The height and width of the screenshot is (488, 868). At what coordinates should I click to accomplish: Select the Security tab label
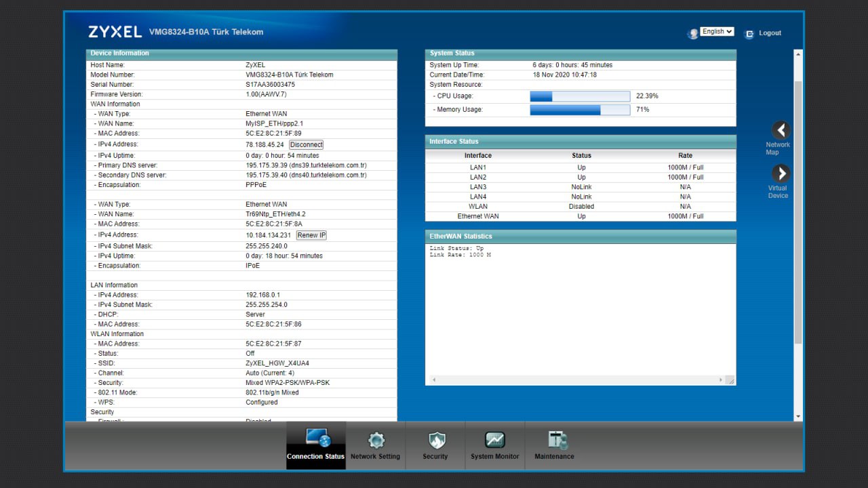[x=435, y=457]
